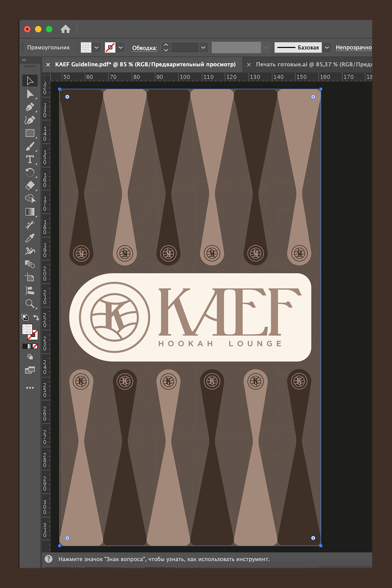Click the question mark help icon
The height and width of the screenshot is (588, 392).
pos(49,559)
